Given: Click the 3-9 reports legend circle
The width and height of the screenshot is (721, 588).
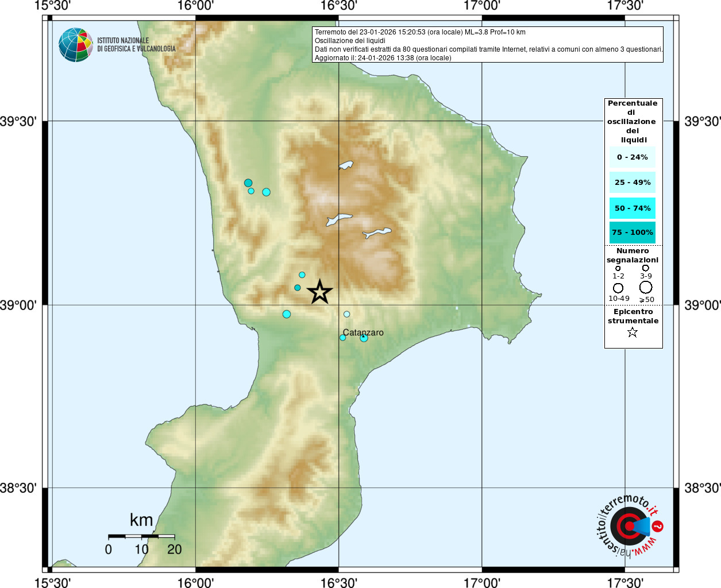Looking at the screenshot, I should [646, 268].
